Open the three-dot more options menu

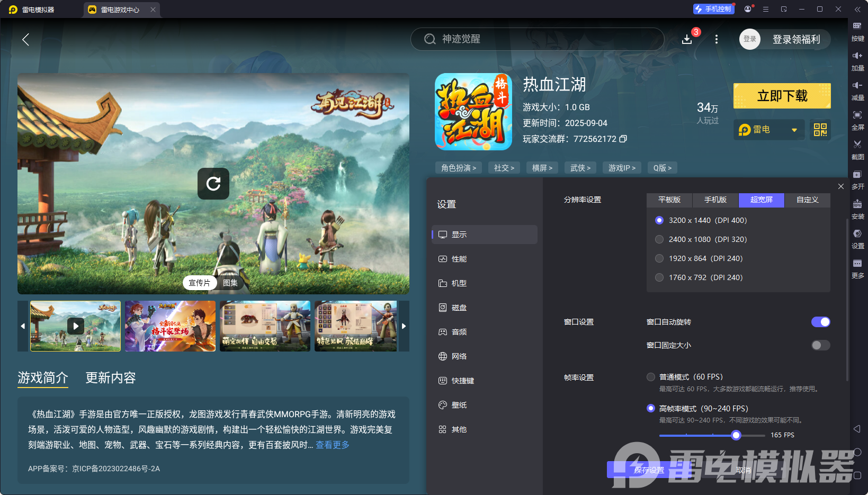point(717,39)
